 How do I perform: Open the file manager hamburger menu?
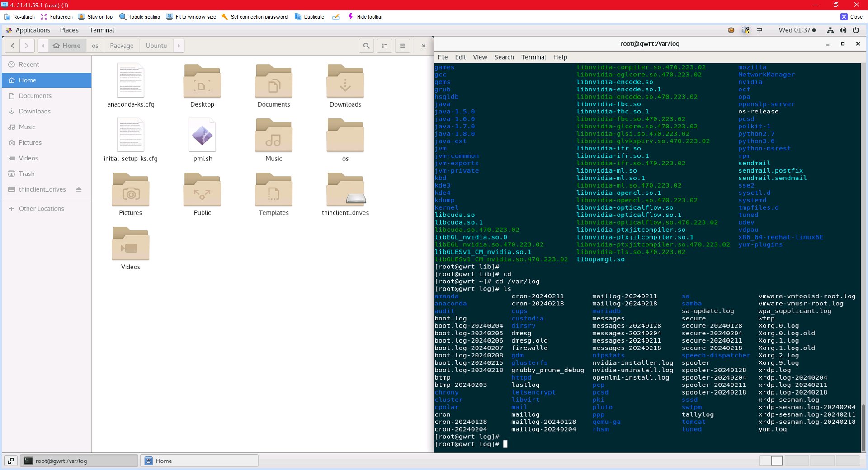click(402, 46)
